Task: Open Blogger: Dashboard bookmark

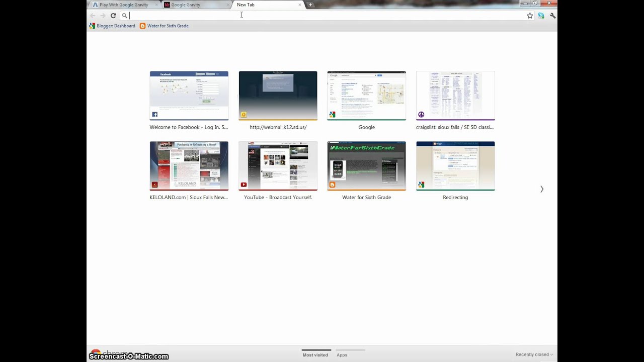Action: click(112, 26)
